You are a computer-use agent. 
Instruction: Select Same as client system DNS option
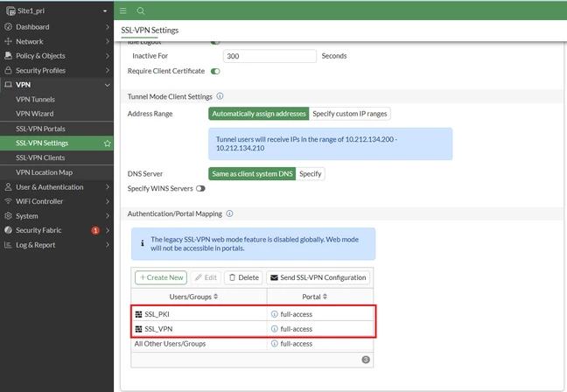click(x=252, y=173)
